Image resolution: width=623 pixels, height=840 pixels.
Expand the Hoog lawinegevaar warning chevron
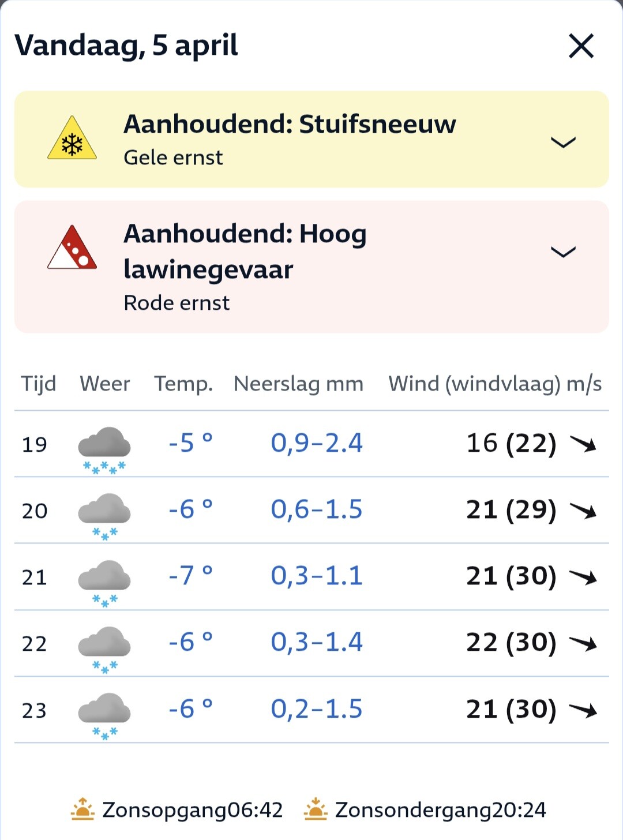pos(563,252)
